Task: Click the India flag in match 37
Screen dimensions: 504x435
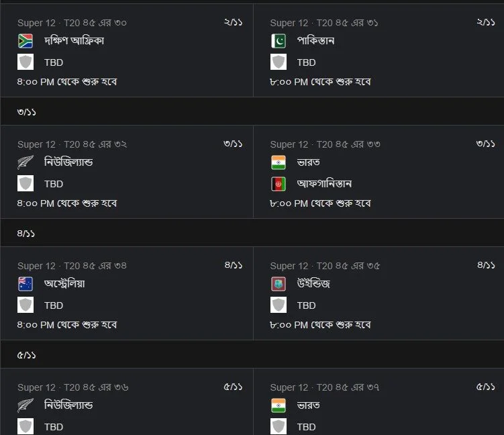Action: click(279, 405)
